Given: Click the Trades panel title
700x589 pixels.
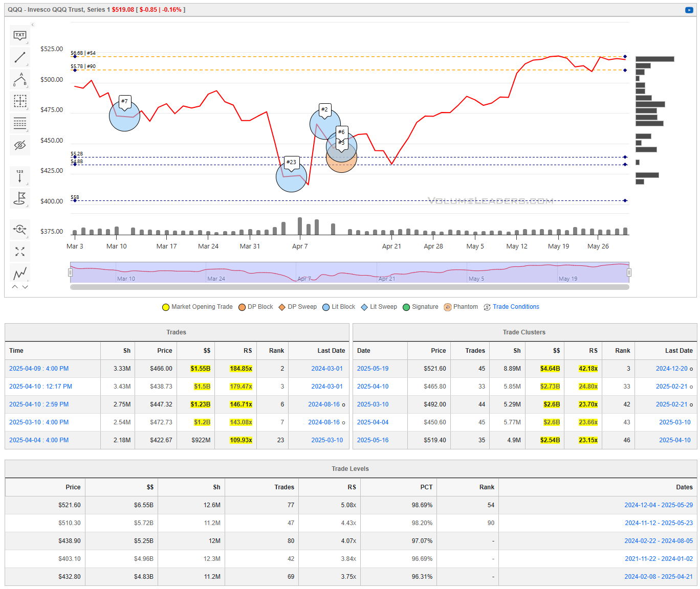Looking at the screenshot, I should point(177,332).
